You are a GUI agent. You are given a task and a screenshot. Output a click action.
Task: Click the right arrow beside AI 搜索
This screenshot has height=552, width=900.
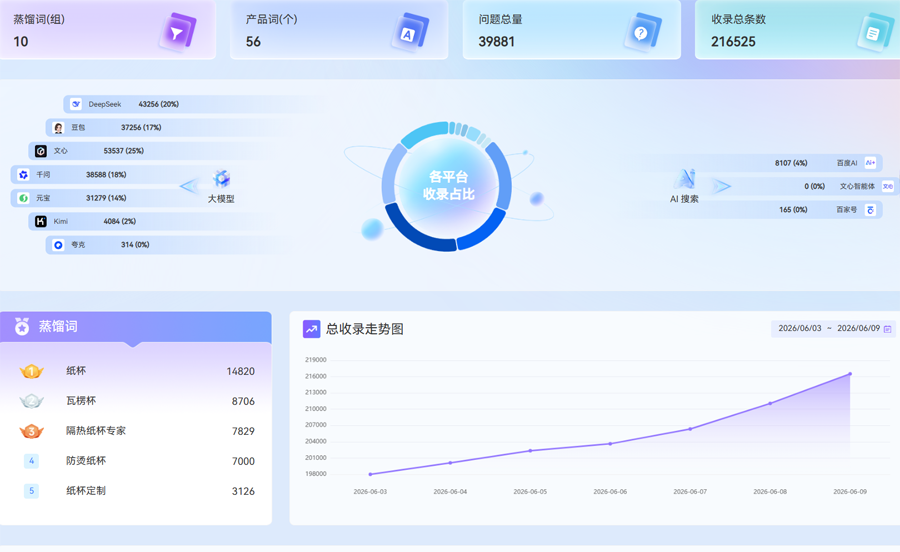tap(721, 186)
